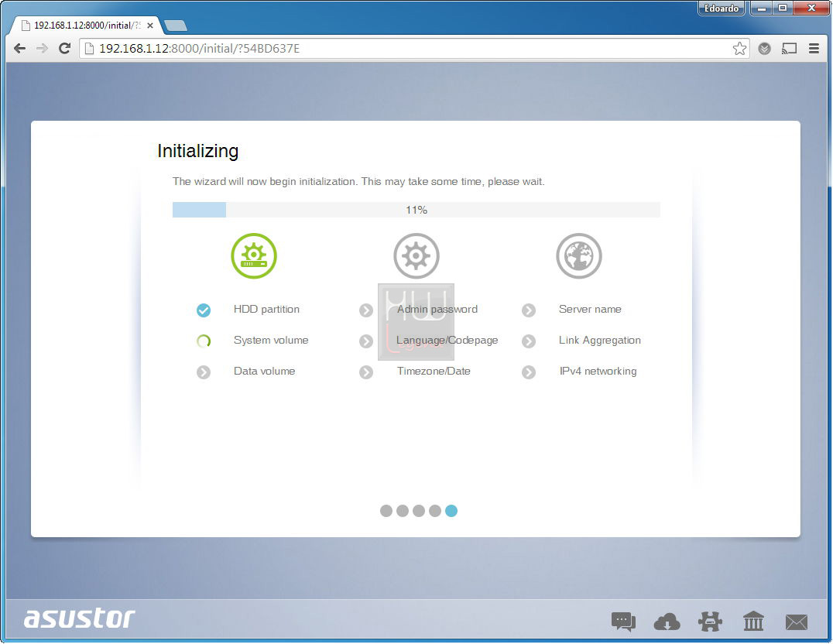Click the grey settings gear circle icon

click(416, 255)
